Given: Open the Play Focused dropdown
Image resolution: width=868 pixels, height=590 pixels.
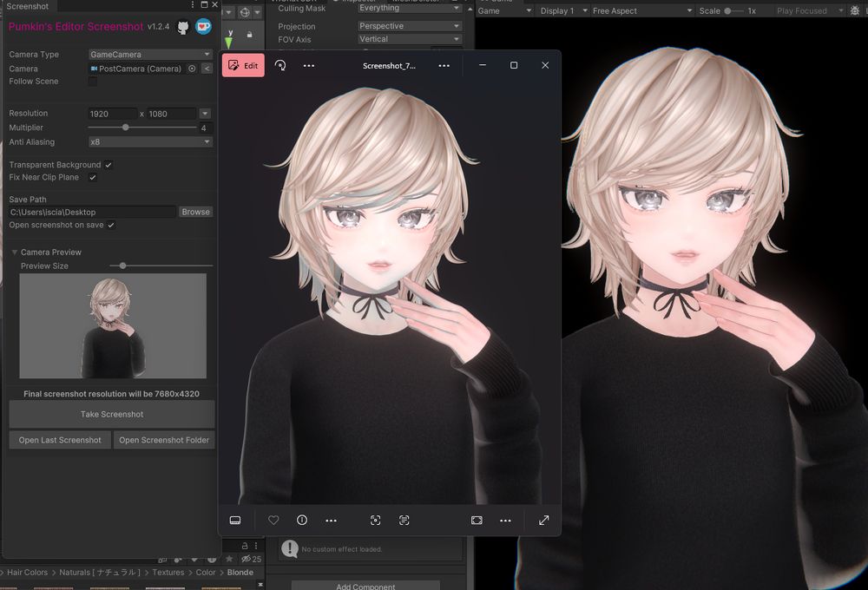Looking at the screenshot, I should click(x=810, y=10).
